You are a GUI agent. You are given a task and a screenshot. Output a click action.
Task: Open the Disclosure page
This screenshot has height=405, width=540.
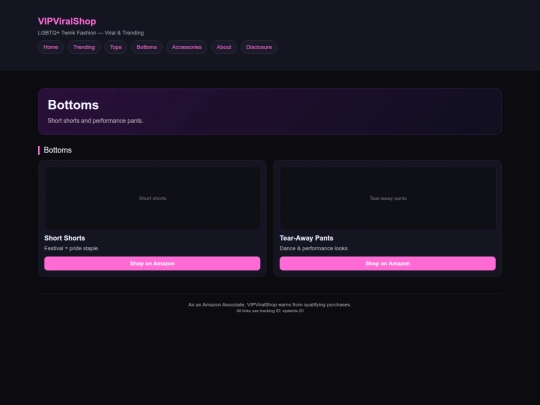[259, 47]
